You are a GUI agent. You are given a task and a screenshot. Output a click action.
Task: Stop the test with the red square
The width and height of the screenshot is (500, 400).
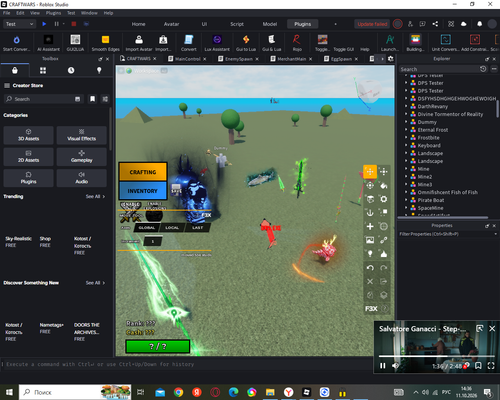coord(74,24)
